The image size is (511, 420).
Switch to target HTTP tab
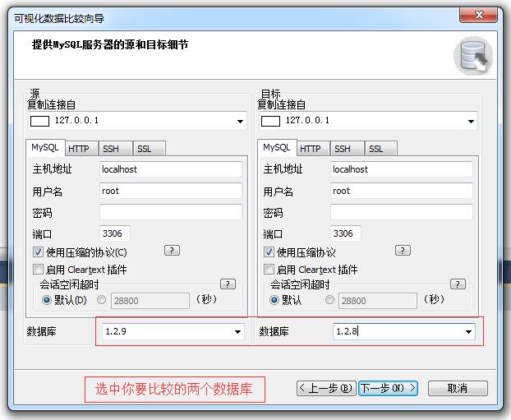pos(310,149)
